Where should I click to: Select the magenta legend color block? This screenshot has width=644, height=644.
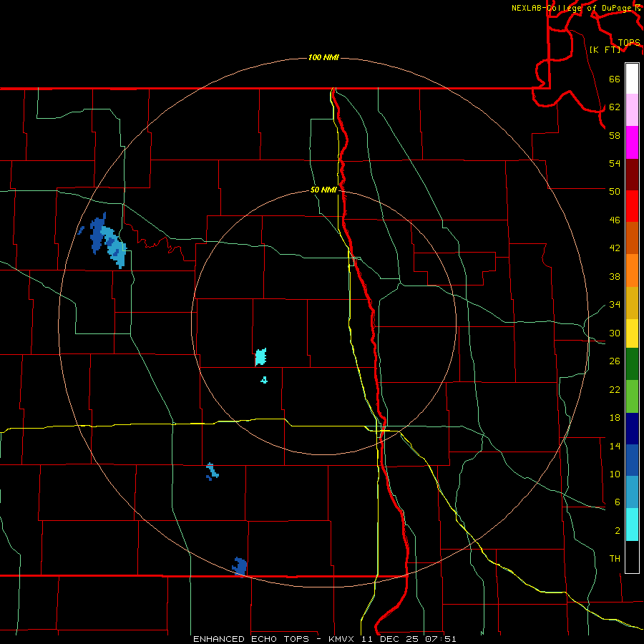coord(632,142)
